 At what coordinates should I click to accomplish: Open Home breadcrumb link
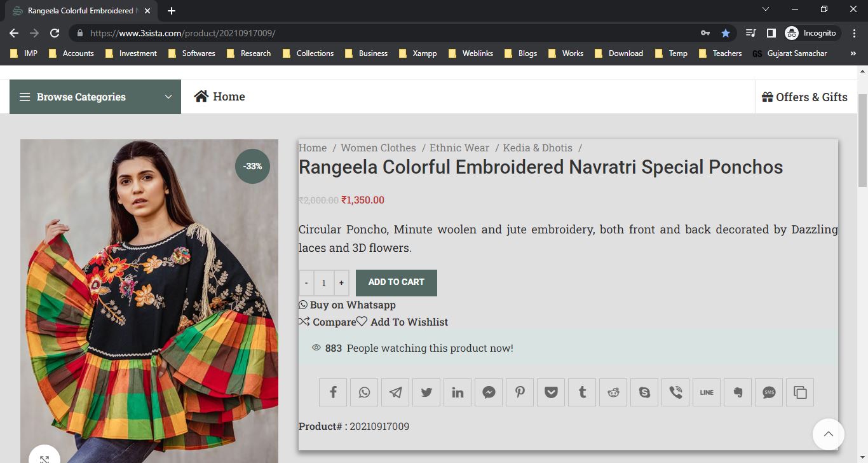coord(313,148)
